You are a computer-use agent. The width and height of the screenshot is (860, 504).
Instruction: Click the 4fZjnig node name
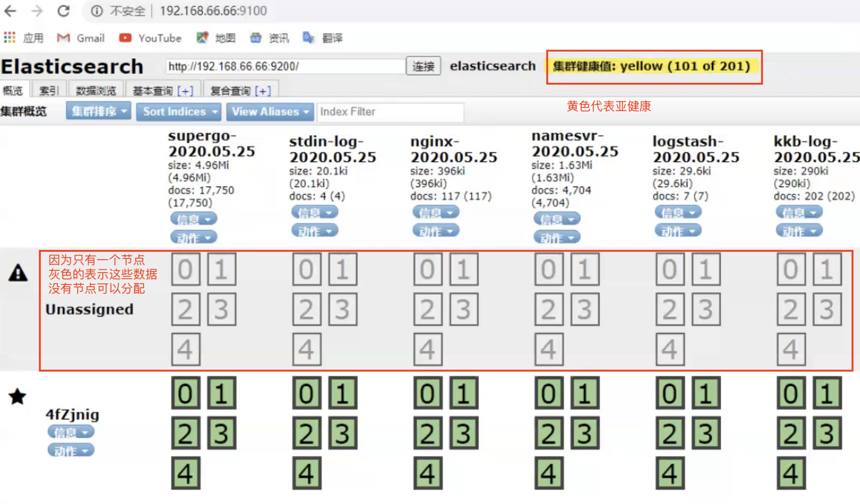[x=72, y=415]
